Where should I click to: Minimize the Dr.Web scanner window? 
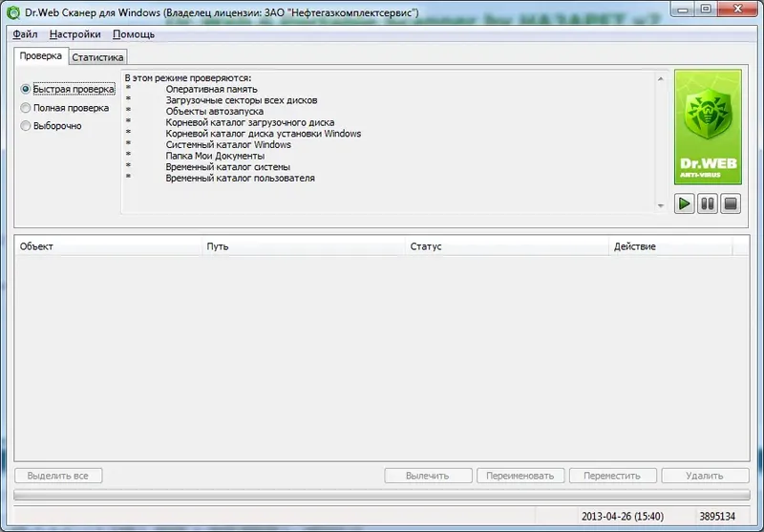click(682, 10)
